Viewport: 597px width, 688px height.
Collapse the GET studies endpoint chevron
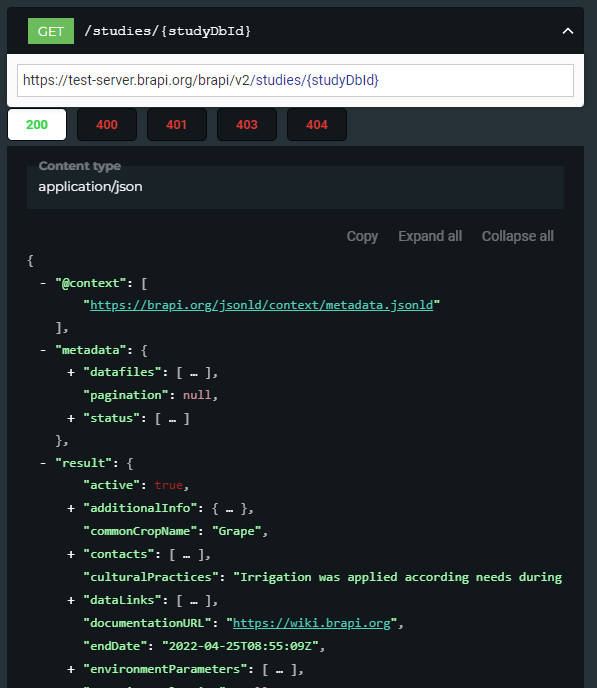(568, 31)
